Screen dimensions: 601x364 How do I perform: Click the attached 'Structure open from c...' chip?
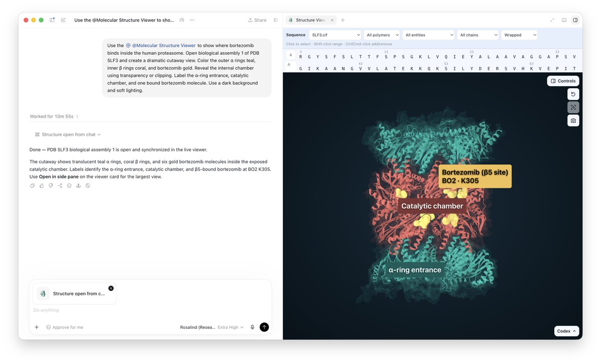click(x=74, y=293)
